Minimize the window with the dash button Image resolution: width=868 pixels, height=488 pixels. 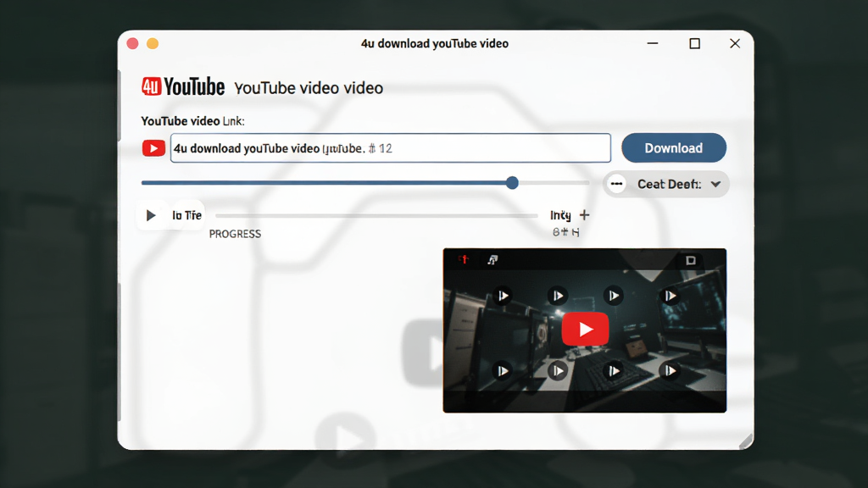(x=653, y=43)
